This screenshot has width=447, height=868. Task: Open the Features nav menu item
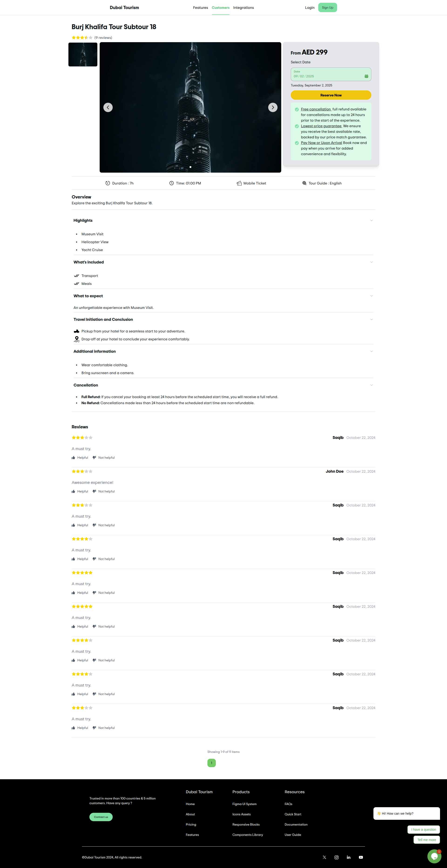pos(200,8)
